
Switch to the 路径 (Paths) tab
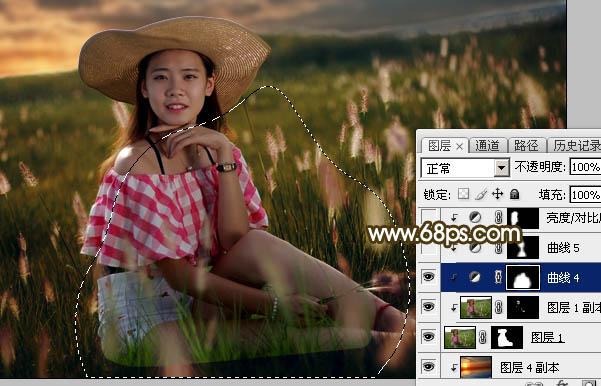point(526,146)
